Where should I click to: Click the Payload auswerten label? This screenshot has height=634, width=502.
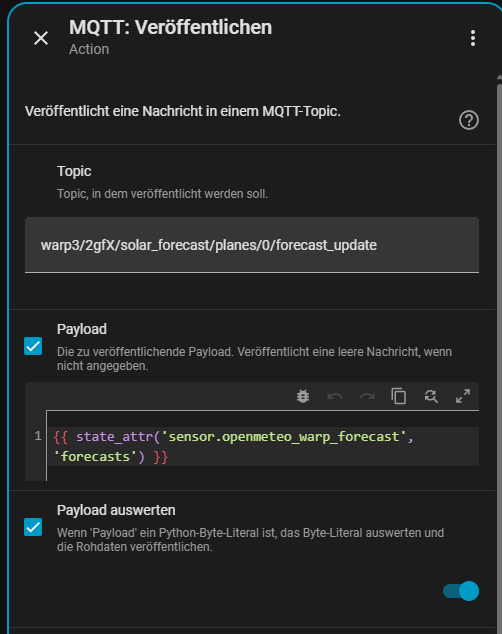116,510
